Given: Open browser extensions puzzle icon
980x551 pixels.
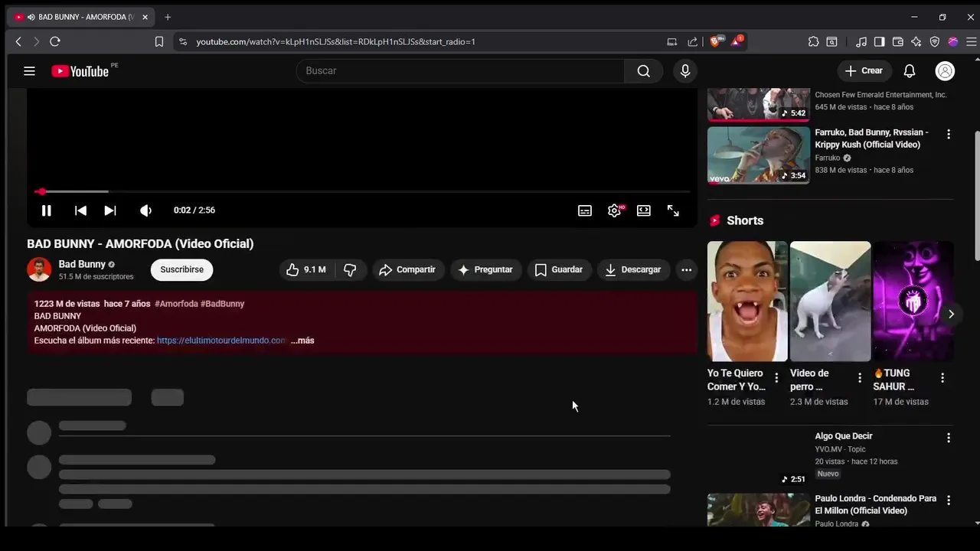Looking at the screenshot, I should click(813, 41).
